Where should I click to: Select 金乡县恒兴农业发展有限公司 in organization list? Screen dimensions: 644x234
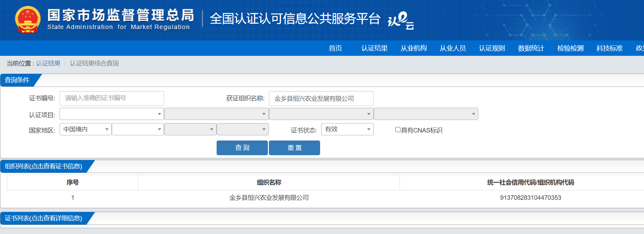pyautogui.click(x=269, y=198)
